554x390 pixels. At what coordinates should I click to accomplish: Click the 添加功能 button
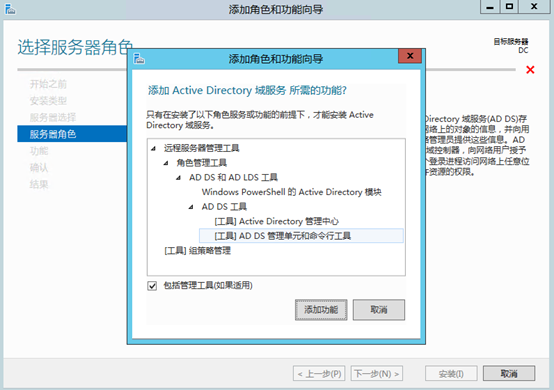pyautogui.click(x=321, y=310)
